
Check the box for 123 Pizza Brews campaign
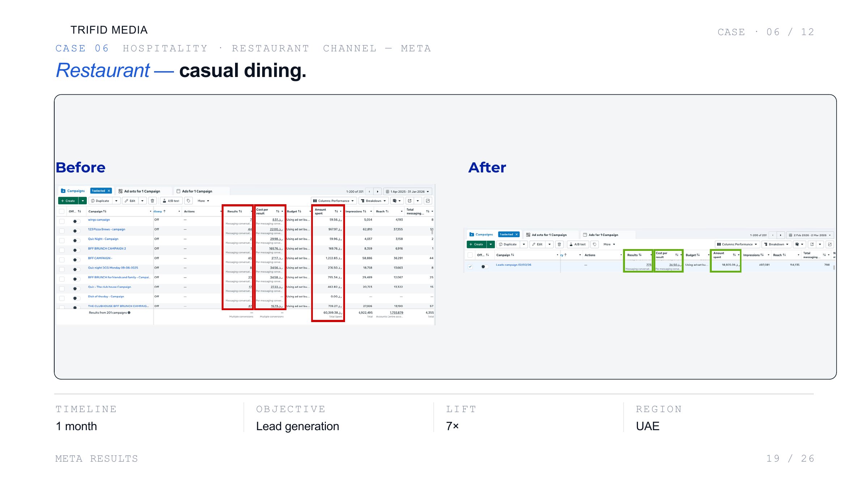point(62,231)
